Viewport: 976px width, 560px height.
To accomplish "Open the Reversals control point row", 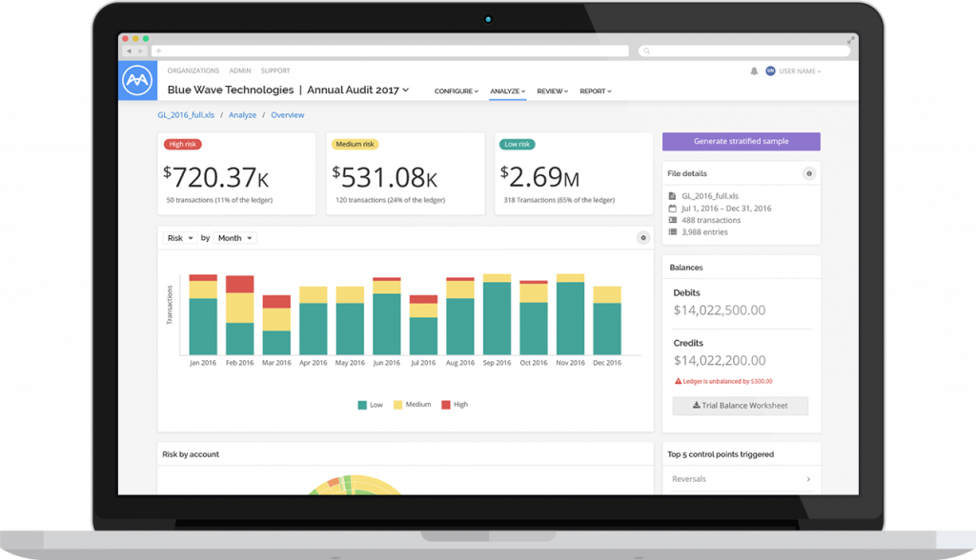I will point(741,479).
